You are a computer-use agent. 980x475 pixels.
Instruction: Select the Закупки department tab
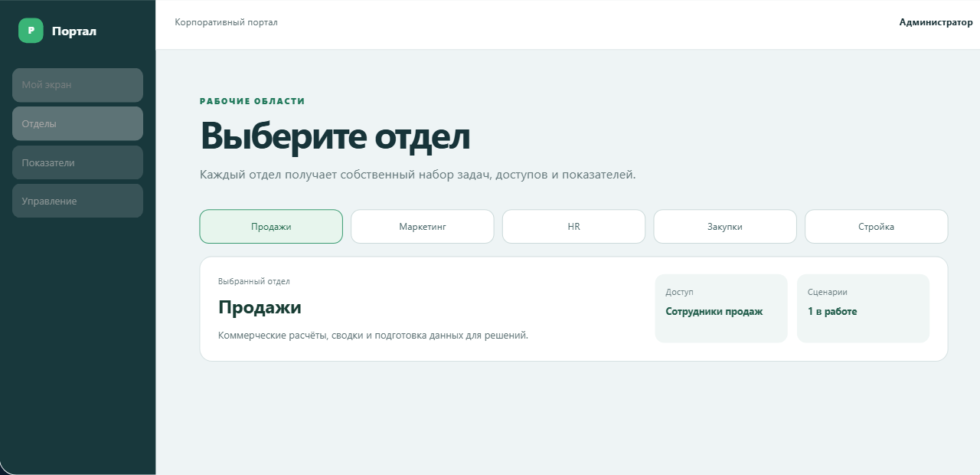click(x=725, y=227)
